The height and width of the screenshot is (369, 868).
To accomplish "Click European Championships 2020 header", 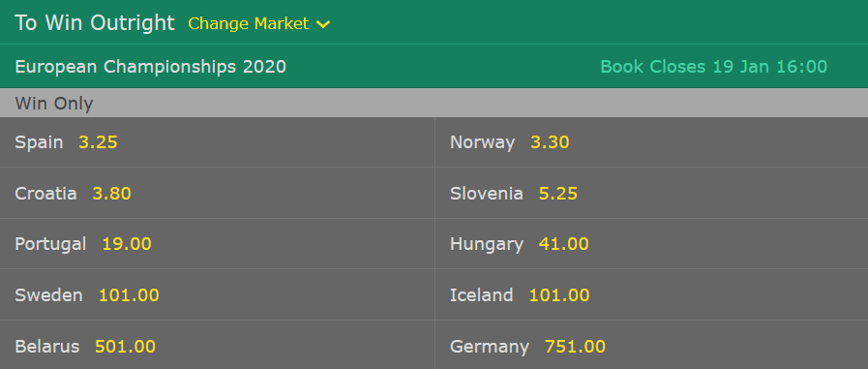I will point(151,67).
